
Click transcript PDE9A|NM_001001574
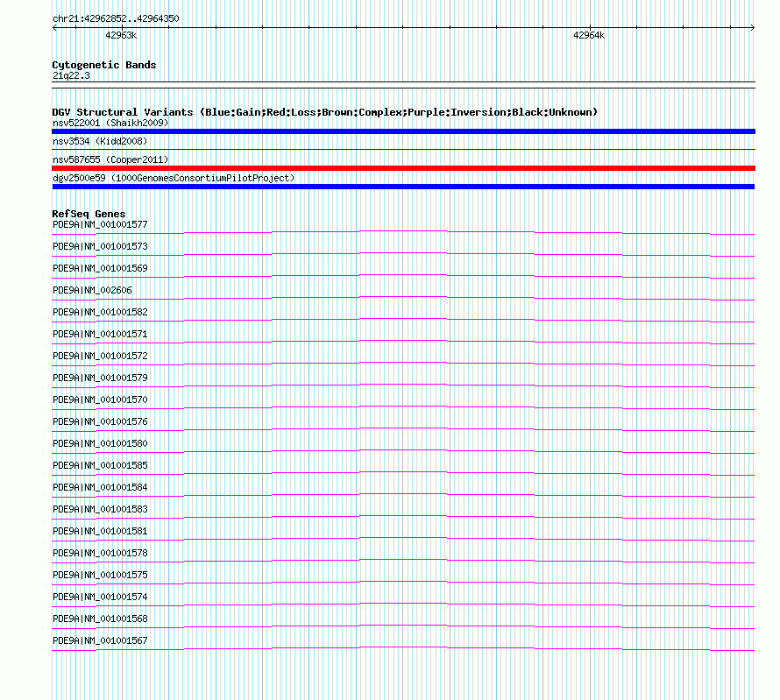(100, 597)
